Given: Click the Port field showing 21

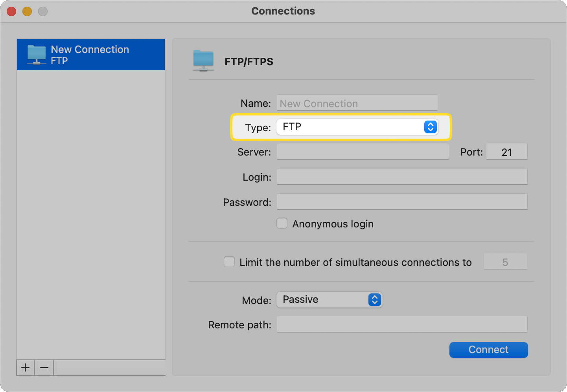Looking at the screenshot, I should (x=507, y=152).
